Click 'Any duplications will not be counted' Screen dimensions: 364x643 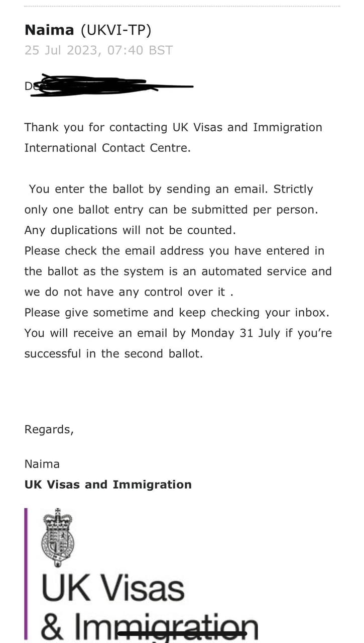click(x=130, y=230)
